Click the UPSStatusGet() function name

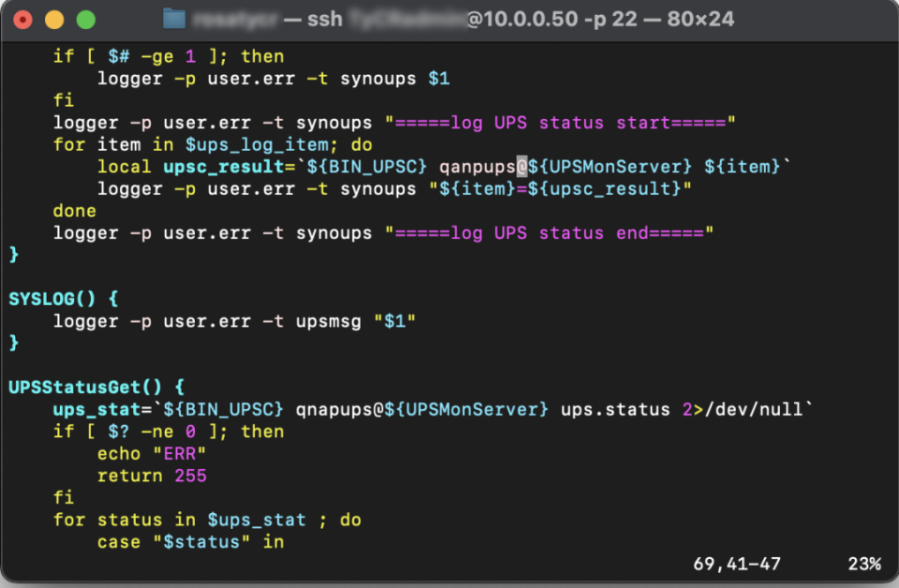point(85,388)
